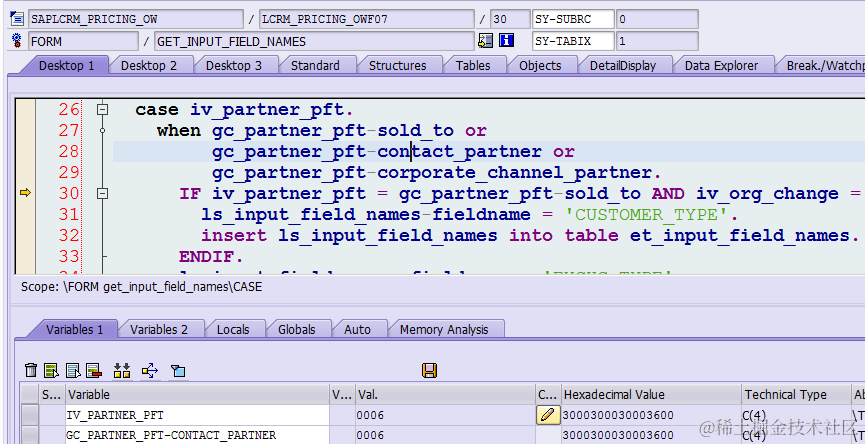Viewport: 865px width, 444px height.
Task: Open the Break./Watchpoints tab
Action: tap(822, 66)
